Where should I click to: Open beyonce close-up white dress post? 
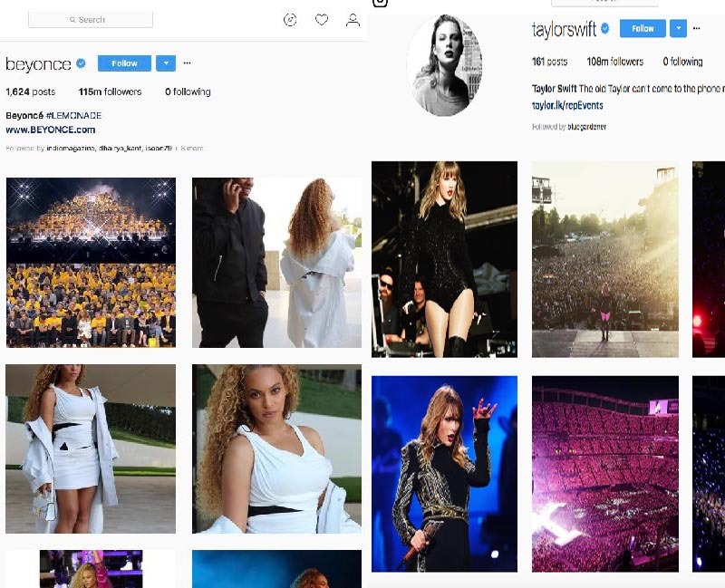point(276,448)
